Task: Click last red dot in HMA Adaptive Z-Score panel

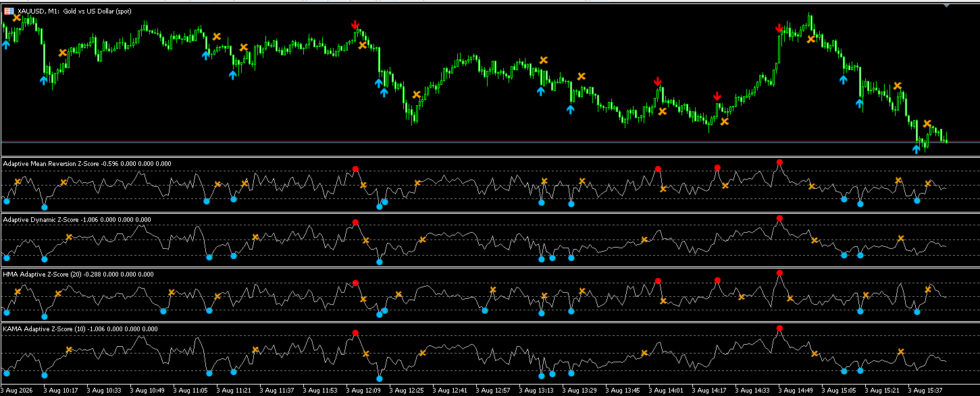Action: [779, 273]
